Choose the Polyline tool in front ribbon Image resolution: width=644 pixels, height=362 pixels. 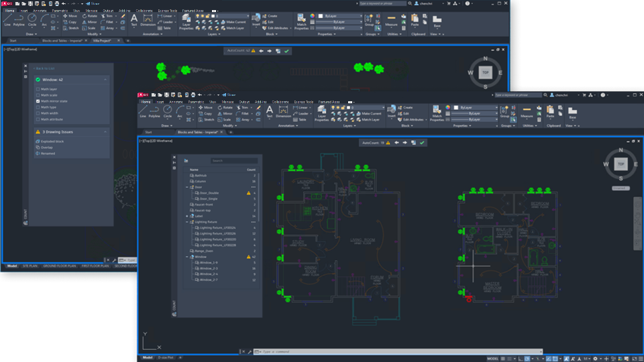tap(154, 111)
